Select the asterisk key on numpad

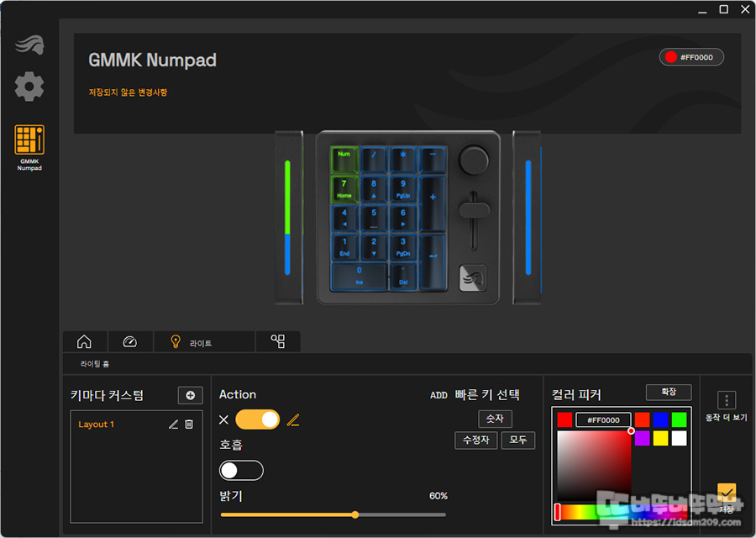coord(403,159)
